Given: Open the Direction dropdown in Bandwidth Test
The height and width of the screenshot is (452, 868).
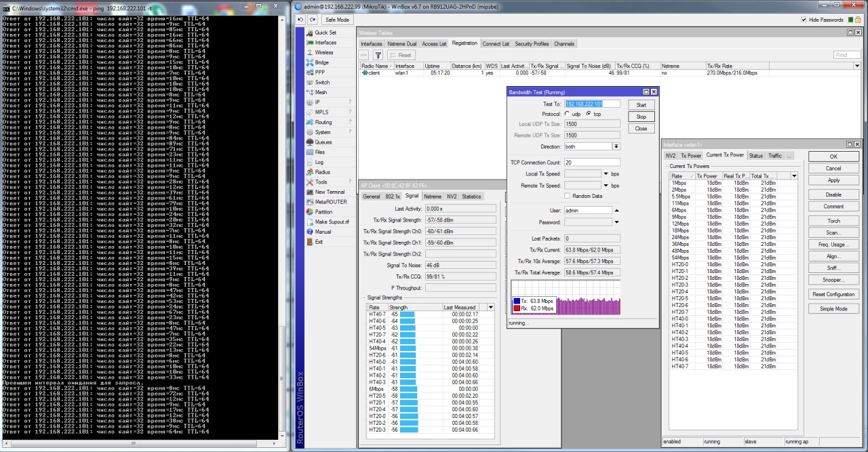Looking at the screenshot, I should [616, 146].
